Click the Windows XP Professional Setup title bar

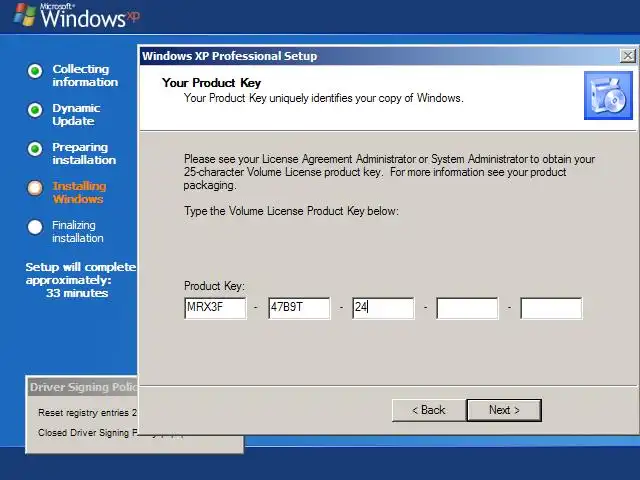(380, 56)
